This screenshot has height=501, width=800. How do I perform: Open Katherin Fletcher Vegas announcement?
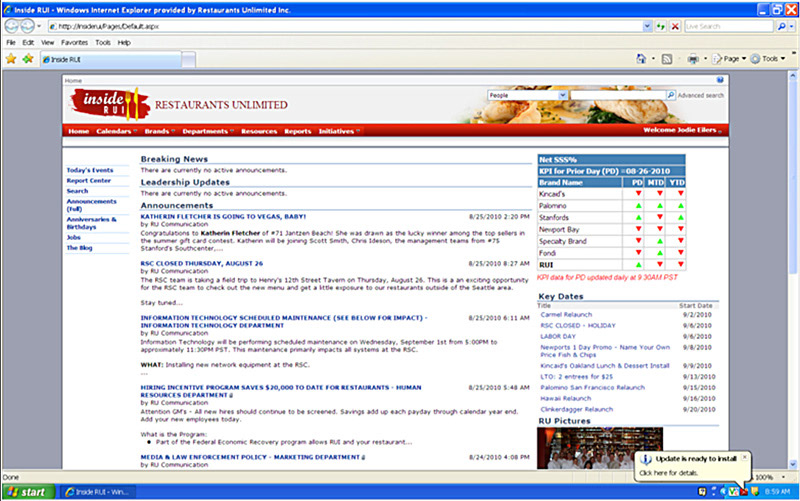click(x=223, y=216)
